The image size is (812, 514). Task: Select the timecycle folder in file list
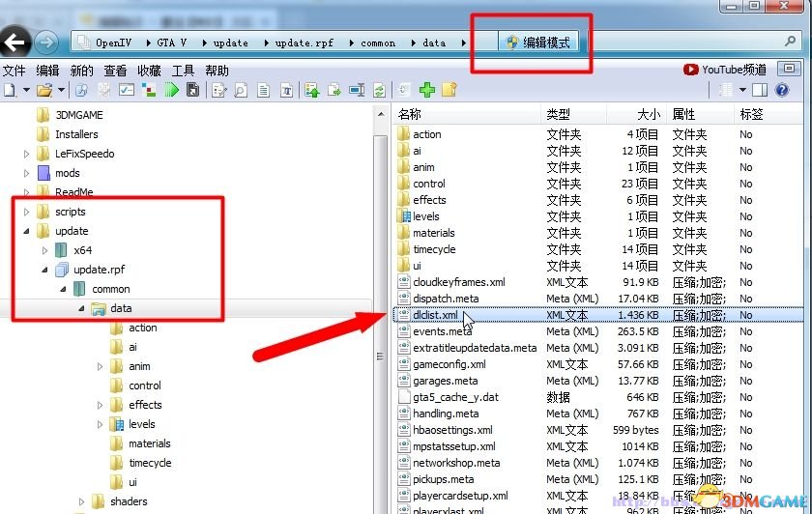[x=434, y=249]
